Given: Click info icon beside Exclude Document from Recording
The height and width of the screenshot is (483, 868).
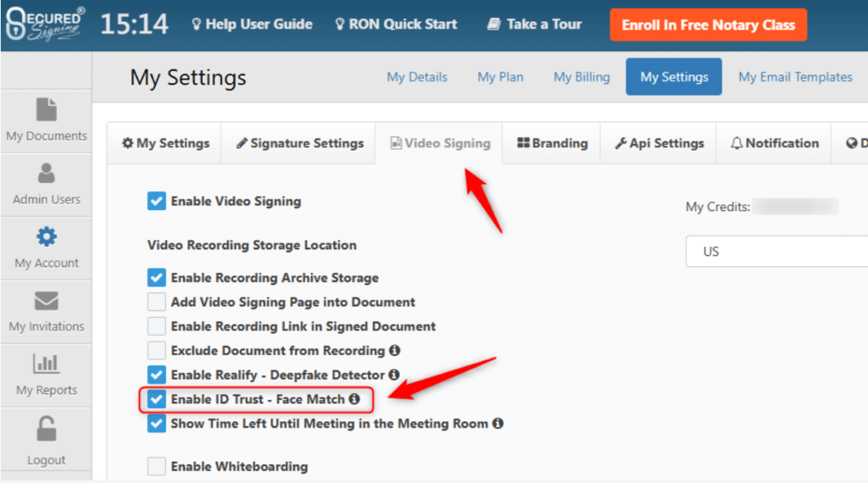Looking at the screenshot, I should [394, 350].
